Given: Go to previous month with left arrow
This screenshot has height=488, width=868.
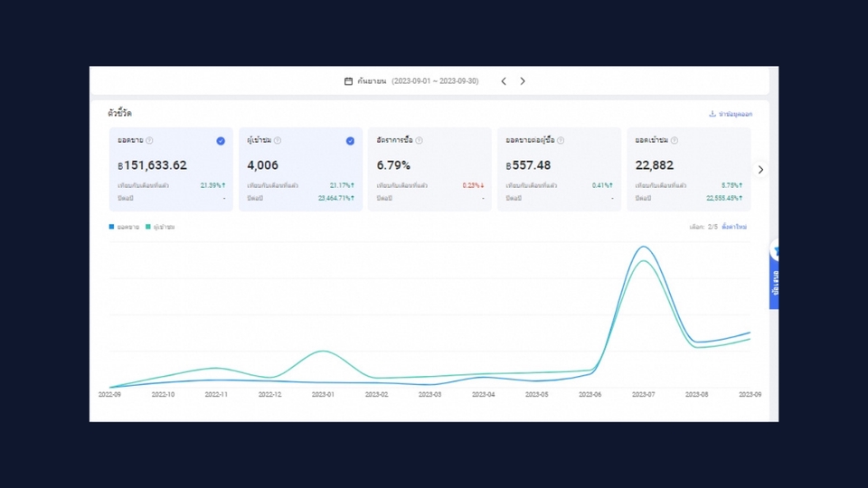Looking at the screenshot, I should [504, 81].
